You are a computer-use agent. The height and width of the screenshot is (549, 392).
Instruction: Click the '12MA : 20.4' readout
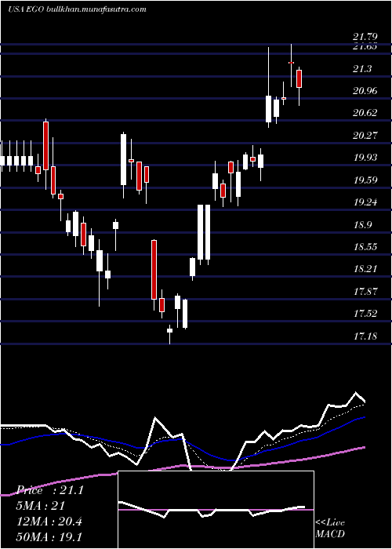click(x=49, y=522)
